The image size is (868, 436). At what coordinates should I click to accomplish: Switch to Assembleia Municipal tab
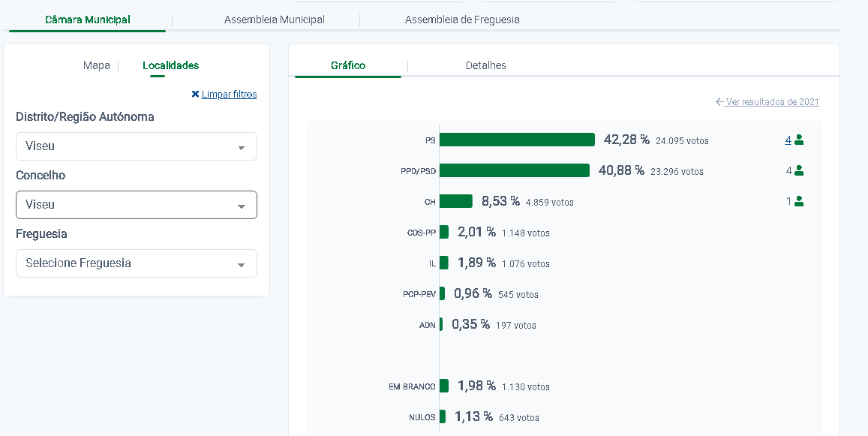(274, 20)
